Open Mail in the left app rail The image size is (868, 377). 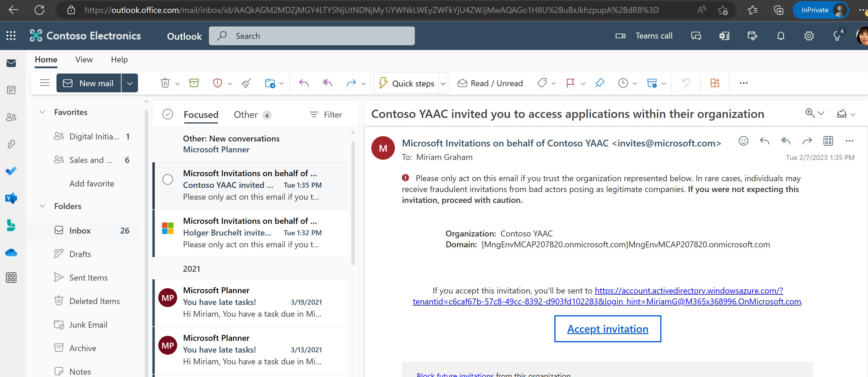click(11, 63)
